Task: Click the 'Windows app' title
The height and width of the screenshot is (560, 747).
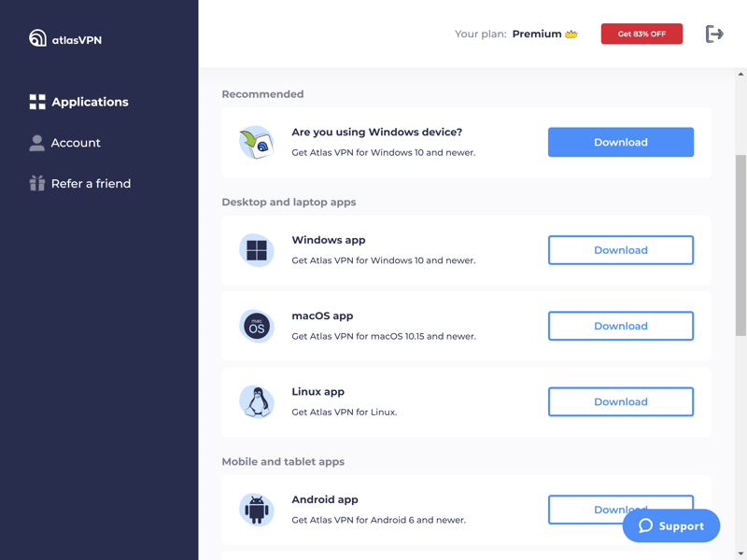Action: pyautogui.click(x=329, y=240)
